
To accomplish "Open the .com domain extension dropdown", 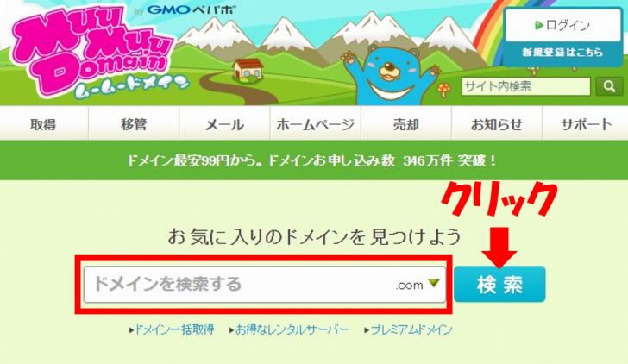I will (418, 285).
